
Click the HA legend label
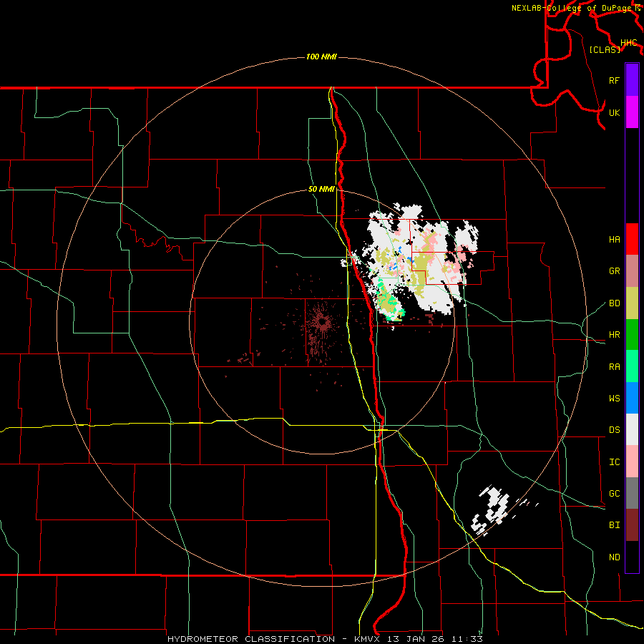click(x=615, y=240)
